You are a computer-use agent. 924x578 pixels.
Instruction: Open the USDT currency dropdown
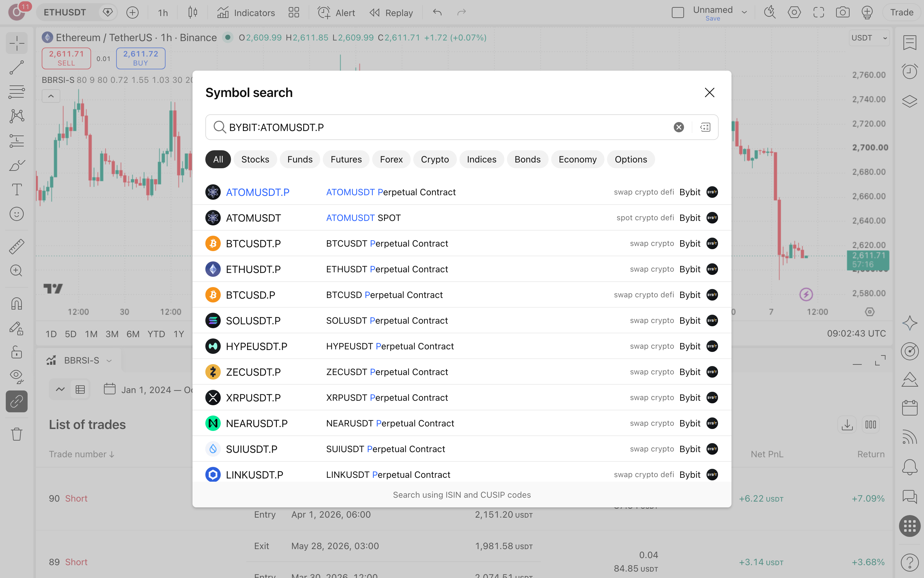coord(869,38)
